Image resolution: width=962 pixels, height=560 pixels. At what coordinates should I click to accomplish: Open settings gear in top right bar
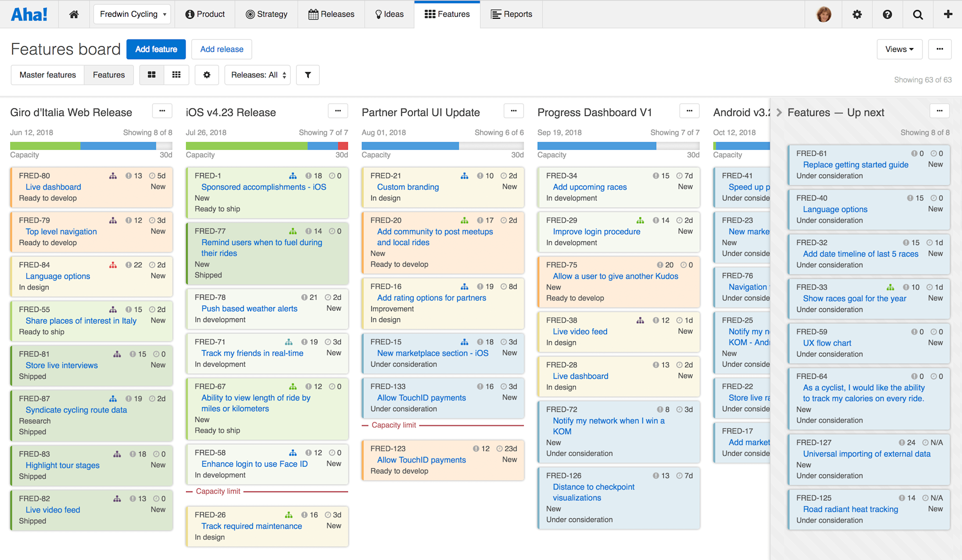point(857,14)
